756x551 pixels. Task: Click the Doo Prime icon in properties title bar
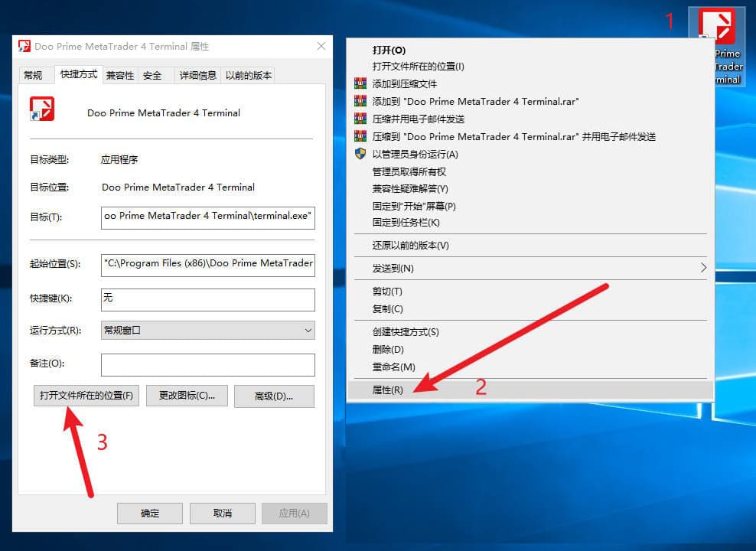[24, 46]
